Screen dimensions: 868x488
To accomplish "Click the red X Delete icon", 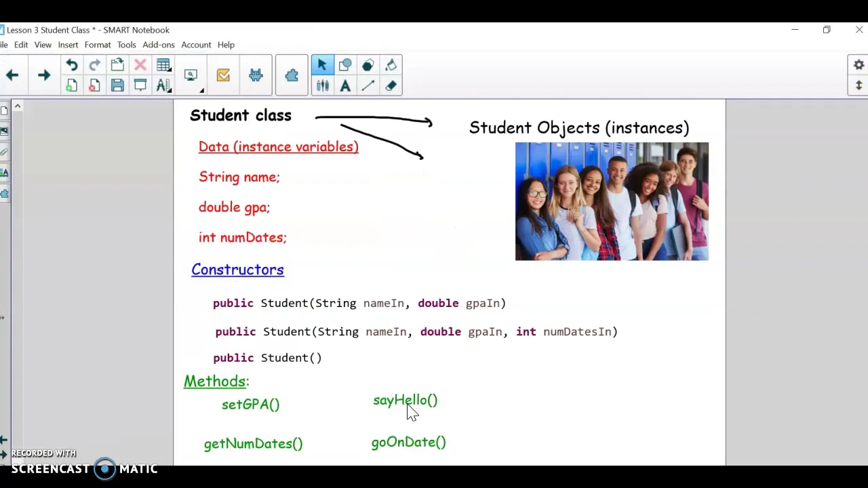I will [x=140, y=65].
